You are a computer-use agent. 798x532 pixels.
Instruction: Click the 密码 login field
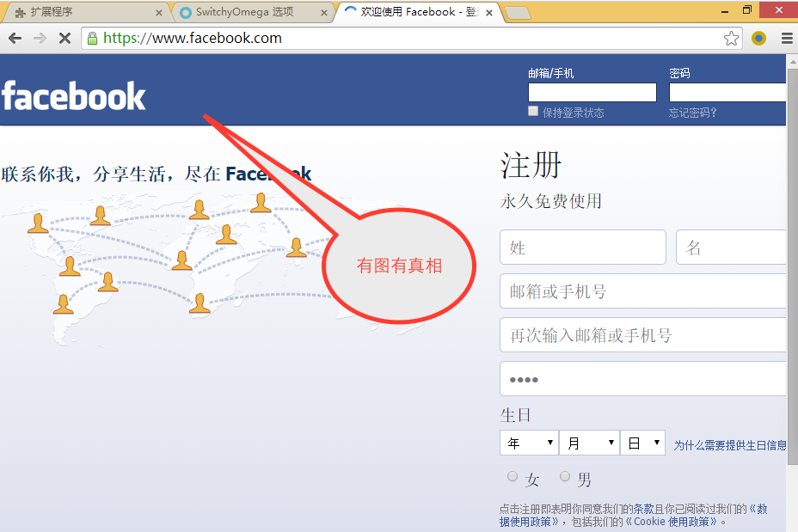[x=727, y=93]
